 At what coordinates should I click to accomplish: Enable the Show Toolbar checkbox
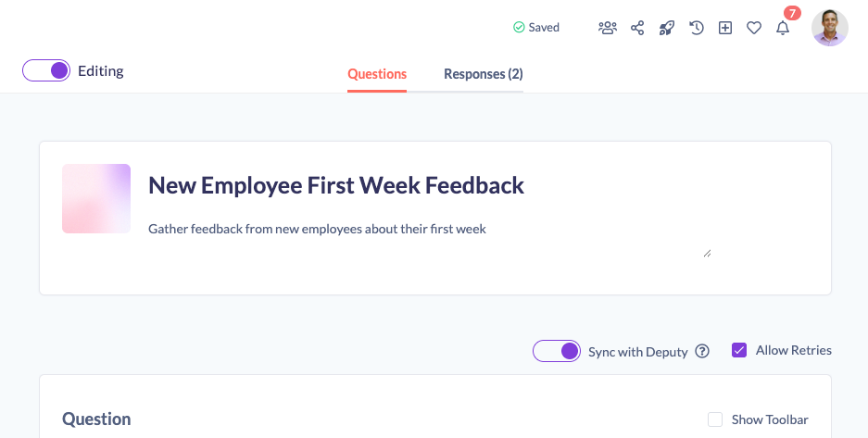715,419
